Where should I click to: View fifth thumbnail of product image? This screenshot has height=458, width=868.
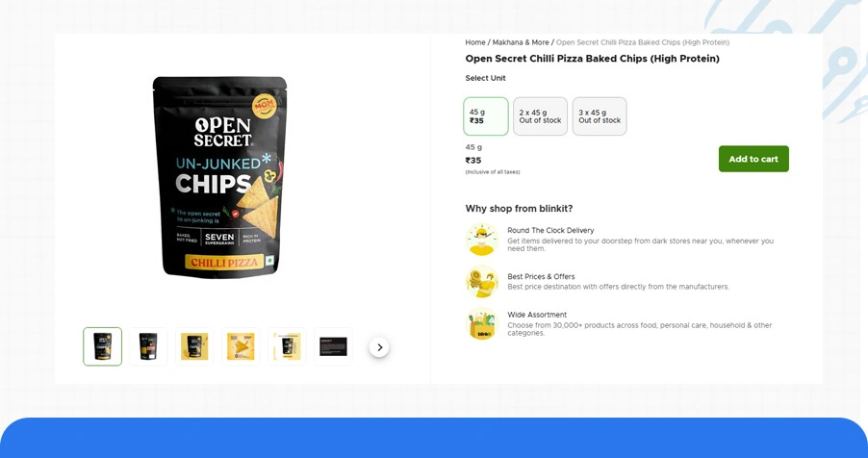[x=287, y=346]
